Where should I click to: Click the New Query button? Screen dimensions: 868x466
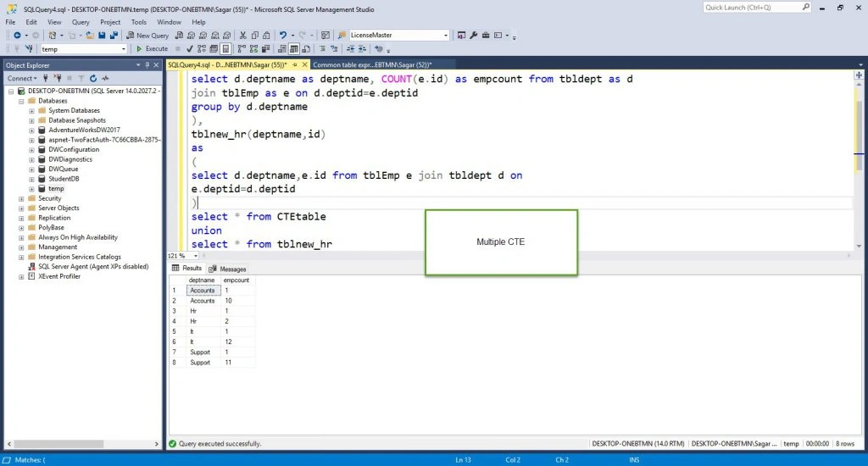(147, 36)
